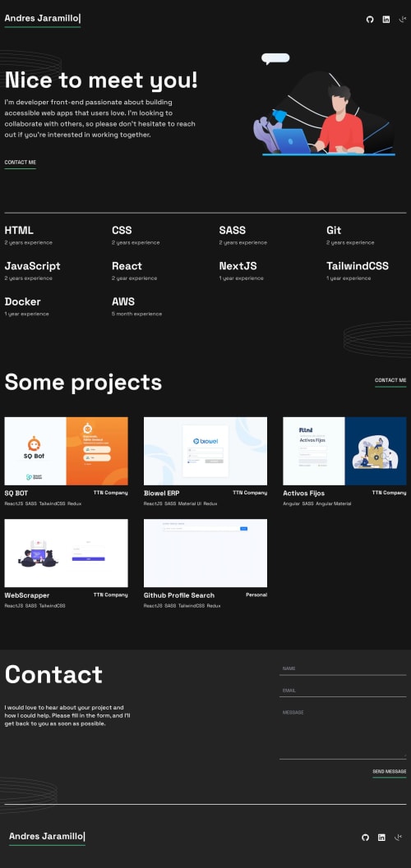Image resolution: width=411 pixels, height=868 pixels.
Task: Focus the MESSAGE text area
Action: point(343,733)
